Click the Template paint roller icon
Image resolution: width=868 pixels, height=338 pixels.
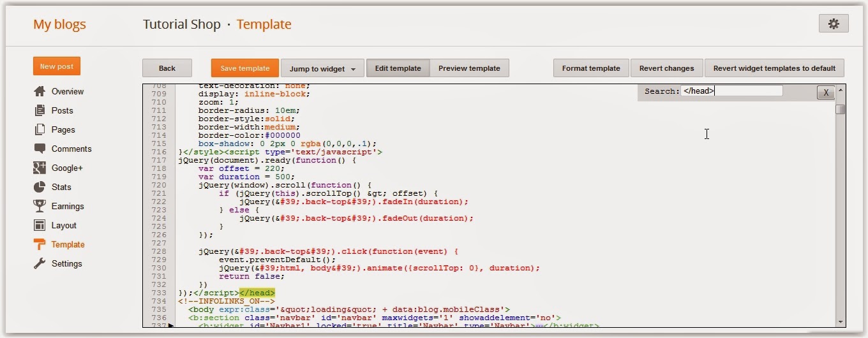(40, 244)
